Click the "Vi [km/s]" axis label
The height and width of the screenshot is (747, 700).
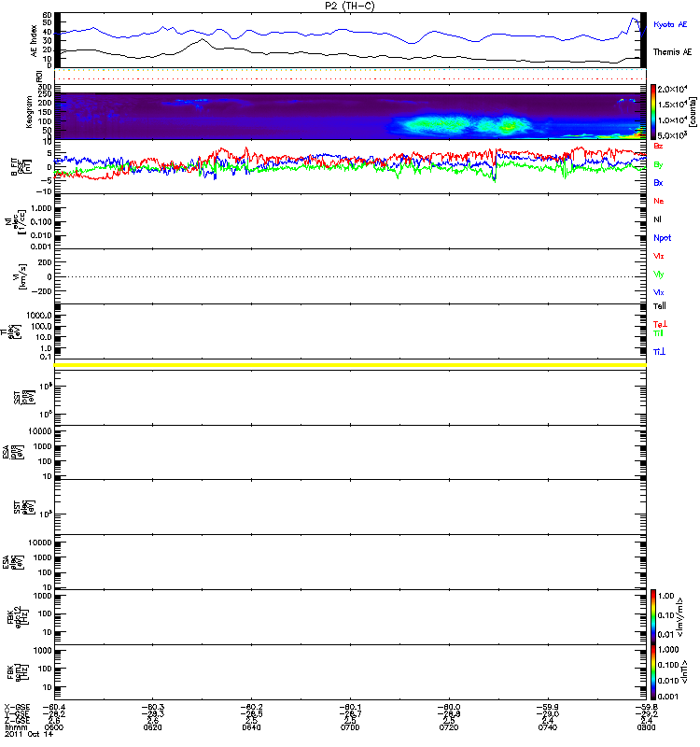click(x=21, y=276)
